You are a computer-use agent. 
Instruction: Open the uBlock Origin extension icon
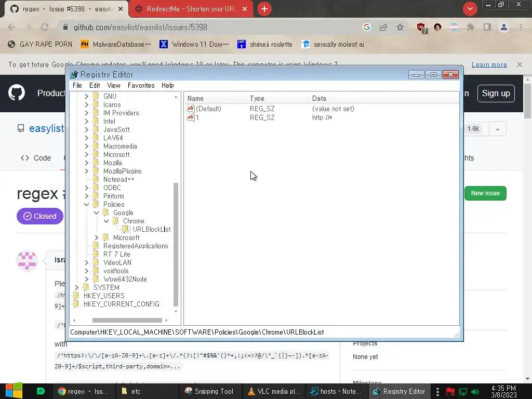(x=421, y=28)
